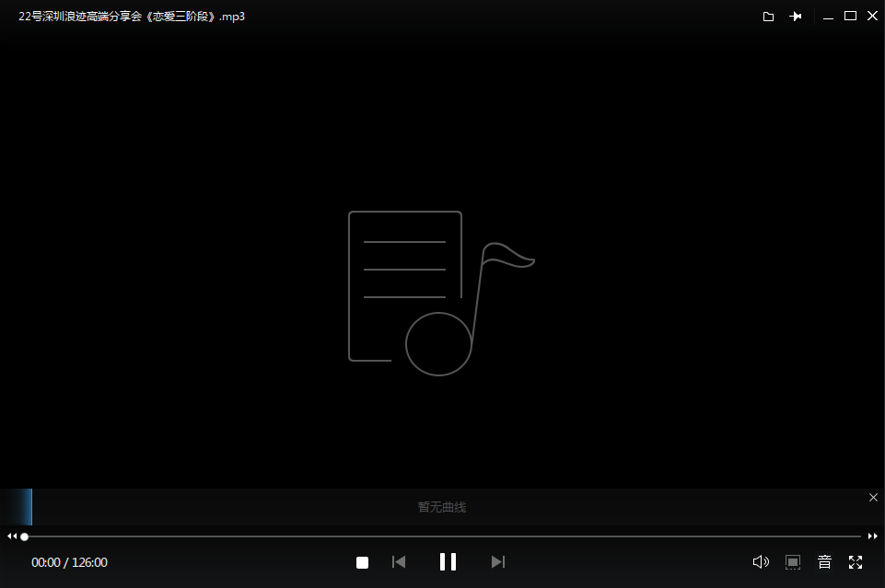Image resolution: width=885 pixels, height=588 pixels.
Task: Click the file title 恋爱三阶段.mp3
Action: pos(132,17)
